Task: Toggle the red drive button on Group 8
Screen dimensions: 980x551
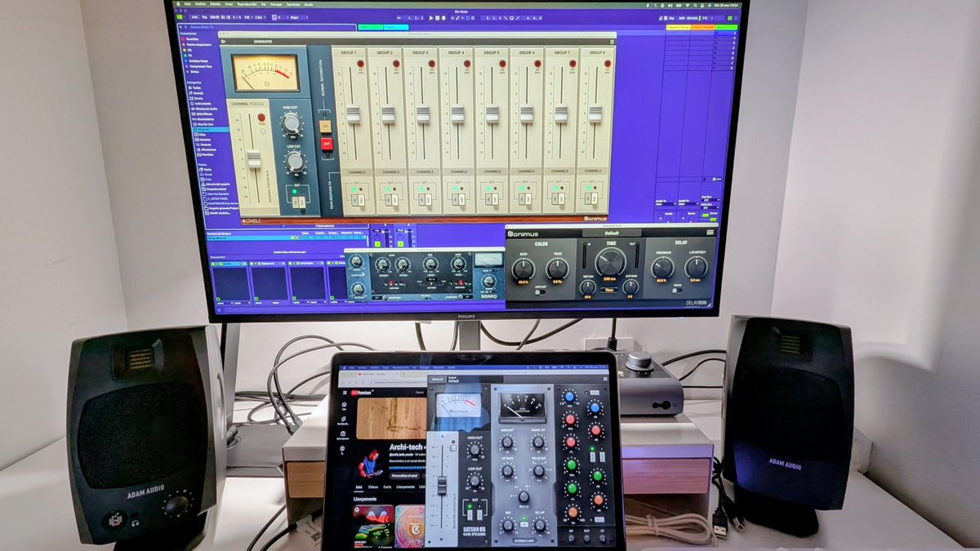Action: tap(606, 64)
